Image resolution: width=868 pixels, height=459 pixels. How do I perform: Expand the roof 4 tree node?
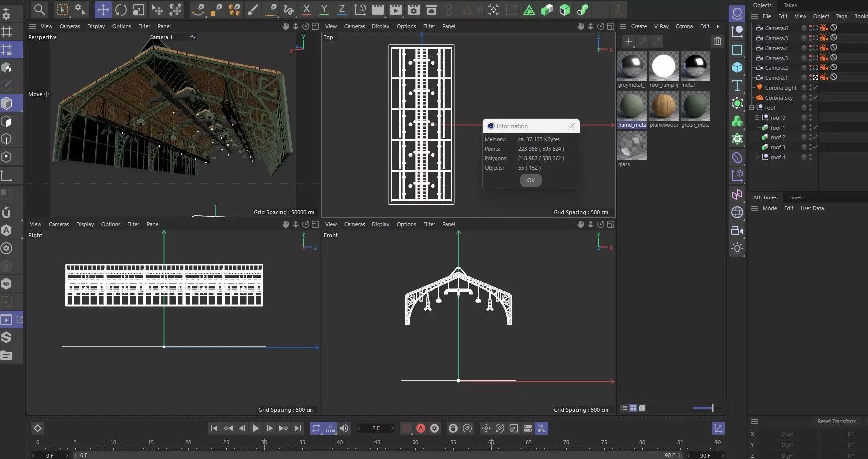tap(757, 157)
